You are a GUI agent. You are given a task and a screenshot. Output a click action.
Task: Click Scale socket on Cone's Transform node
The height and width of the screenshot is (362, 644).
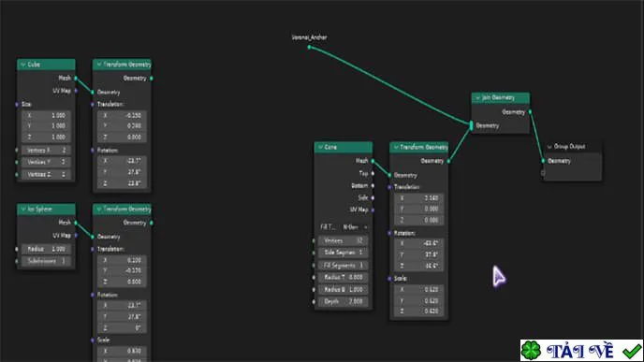(389, 279)
